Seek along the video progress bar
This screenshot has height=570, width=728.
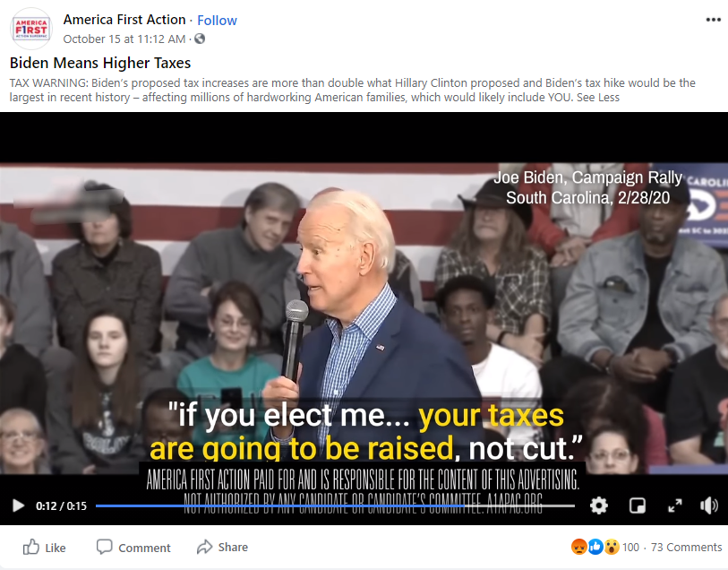tap(335, 505)
